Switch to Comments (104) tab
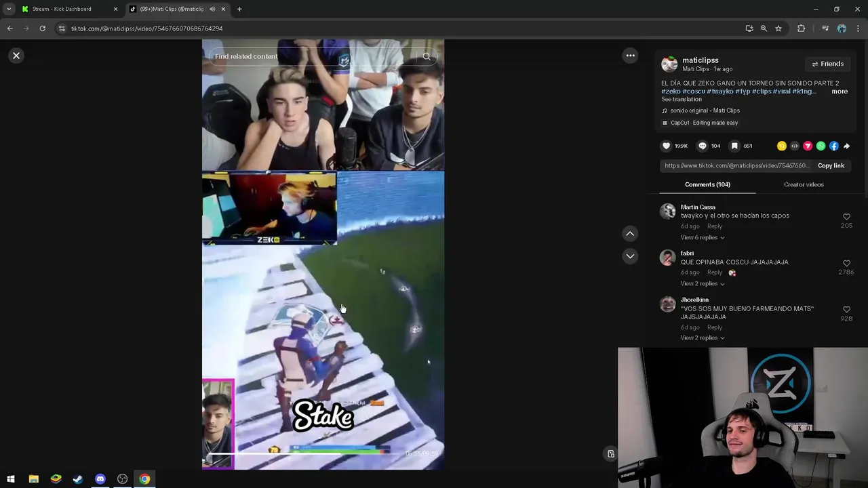Screen dimensions: 868x488 [x=707, y=184]
